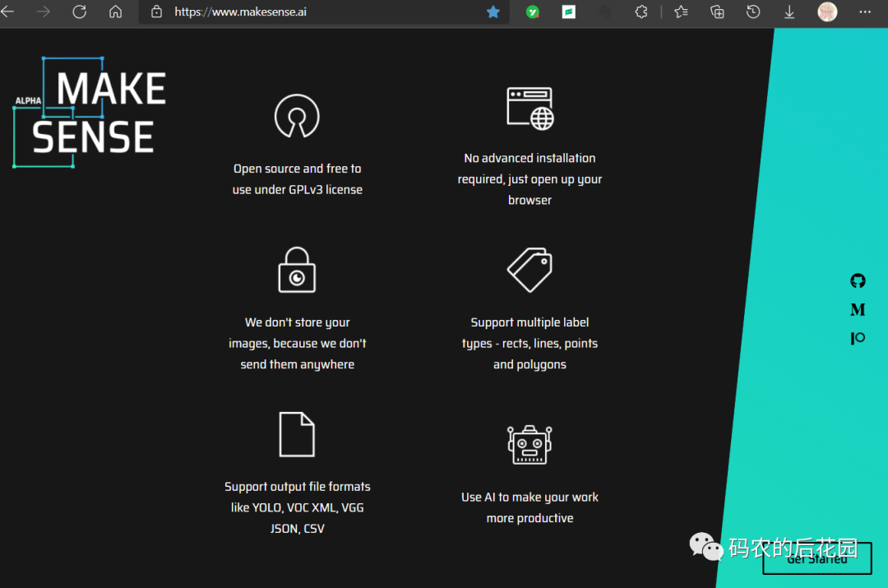Image resolution: width=888 pixels, height=588 pixels.
Task: Open the Collections icon
Action: tap(718, 12)
